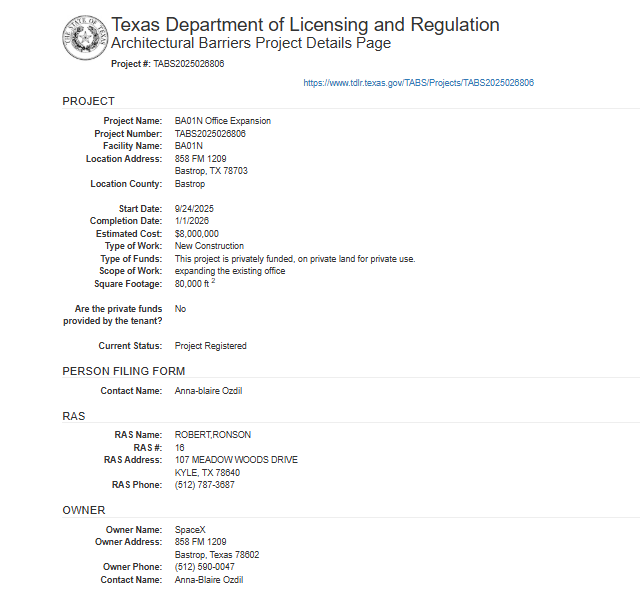
Task: Click the PERSON FILING FORM section heading
Action: (x=124, y=371)
